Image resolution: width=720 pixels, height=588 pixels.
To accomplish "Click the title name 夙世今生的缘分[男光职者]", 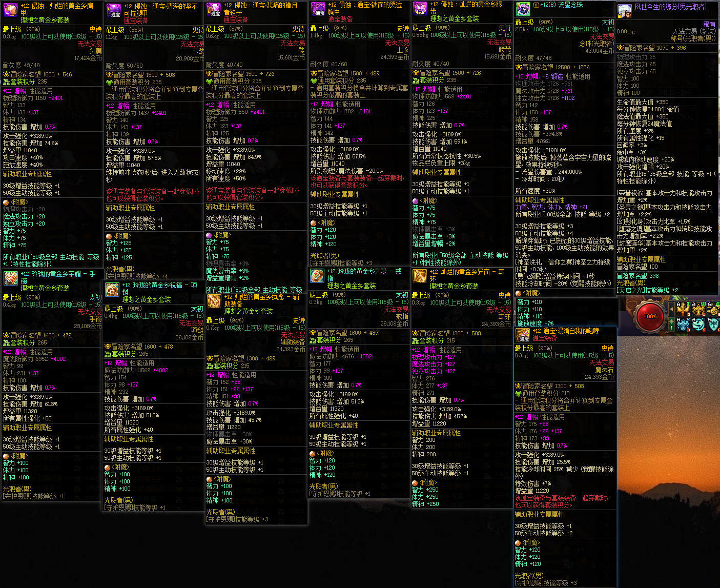I will [x=670, y=7].
